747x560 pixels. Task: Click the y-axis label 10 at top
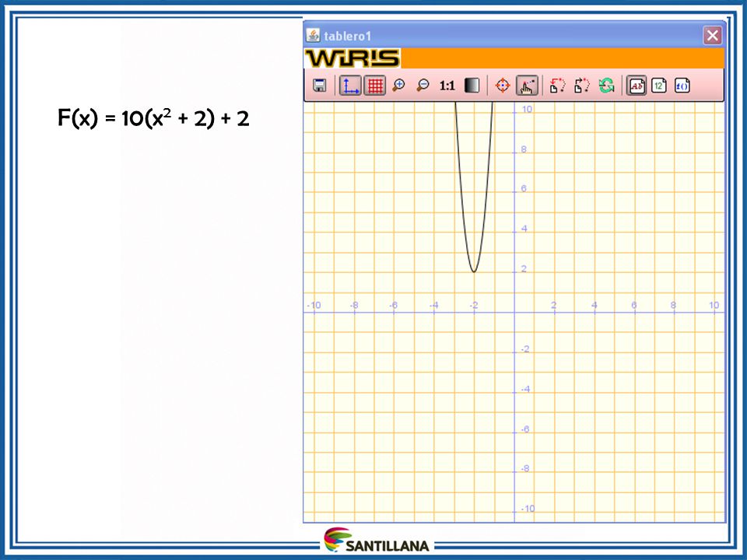(527, 109)
